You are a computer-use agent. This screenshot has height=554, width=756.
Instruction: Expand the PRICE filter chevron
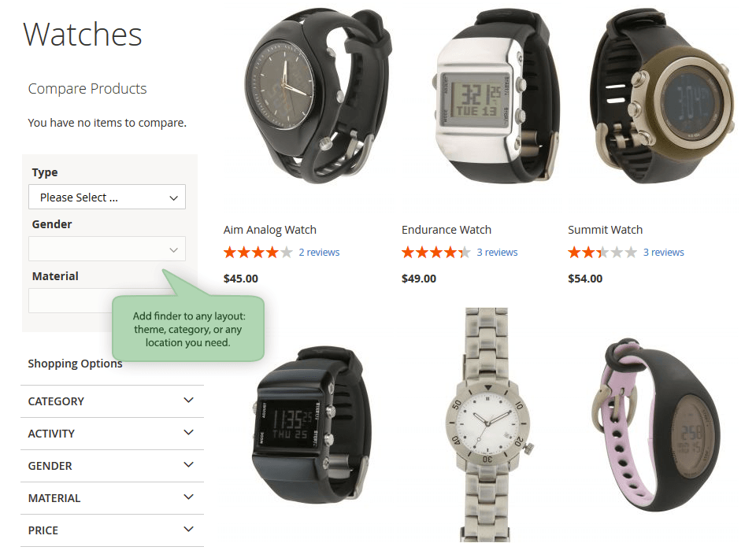point(188,530)
